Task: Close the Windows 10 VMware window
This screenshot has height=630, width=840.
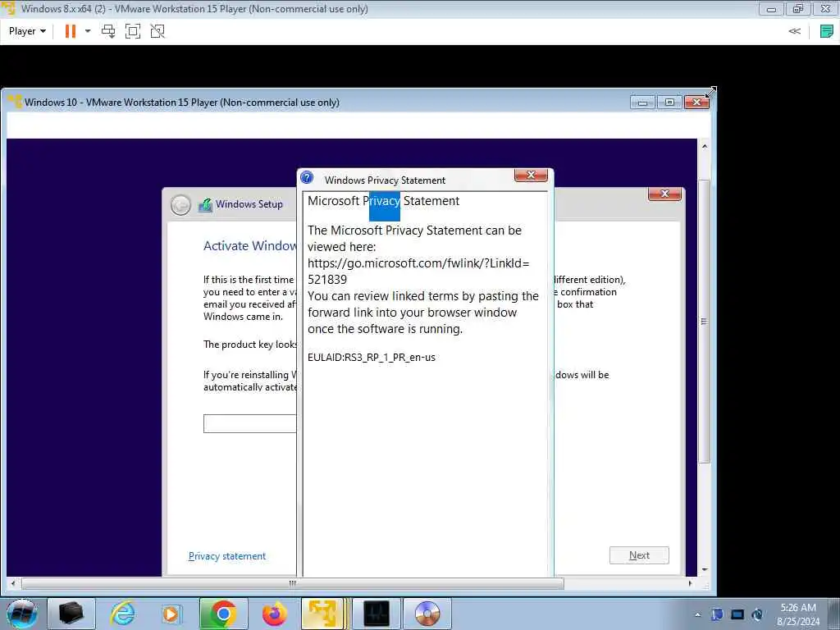Action: coord(697,103)
